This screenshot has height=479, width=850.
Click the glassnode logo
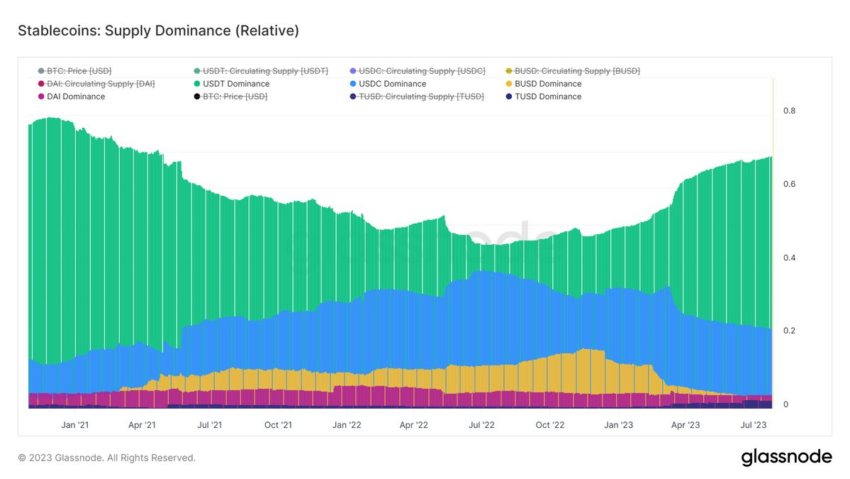(786, 457)
